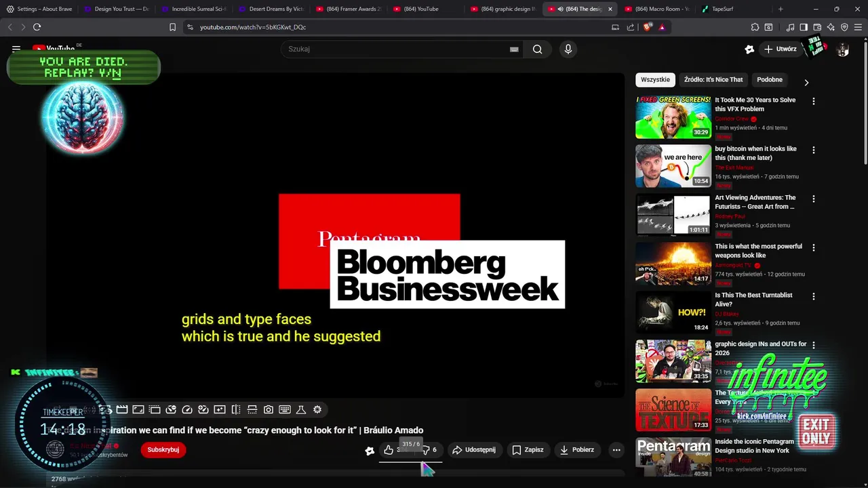Close the active YouTube tab
The height and width of the screenshot is (488, 868).
click(610, 9)
